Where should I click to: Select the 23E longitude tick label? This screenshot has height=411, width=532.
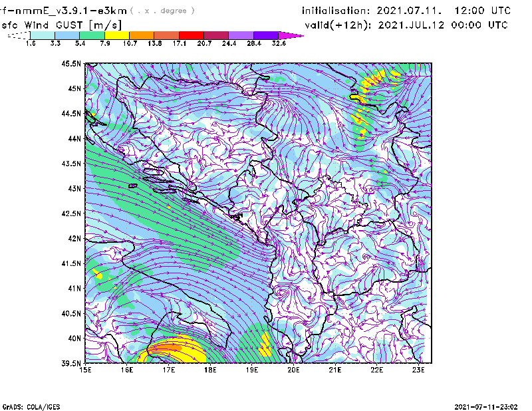coord(418,370)
